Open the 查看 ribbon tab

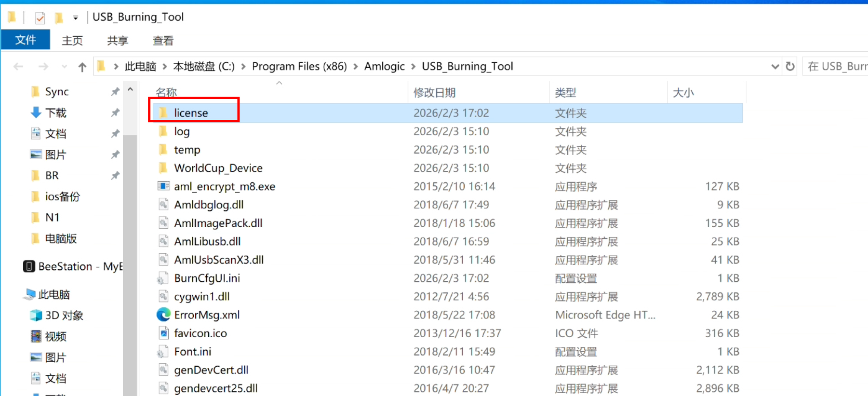163,40
